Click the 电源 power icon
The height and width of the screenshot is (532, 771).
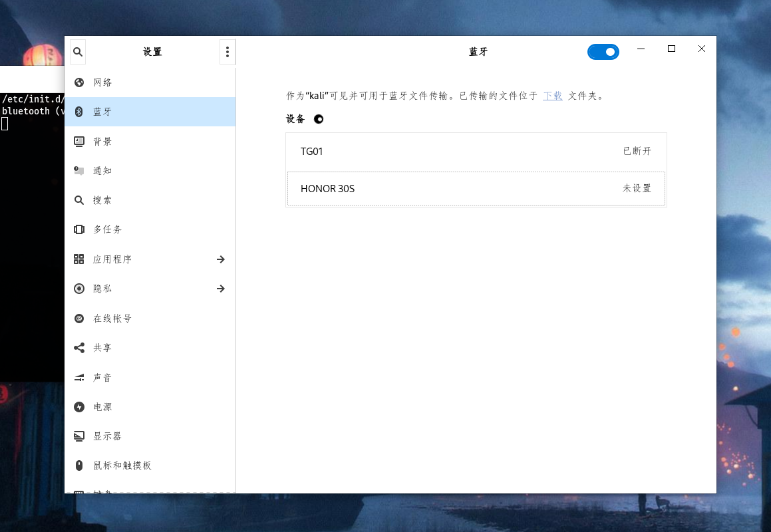(x=79, y=406)
